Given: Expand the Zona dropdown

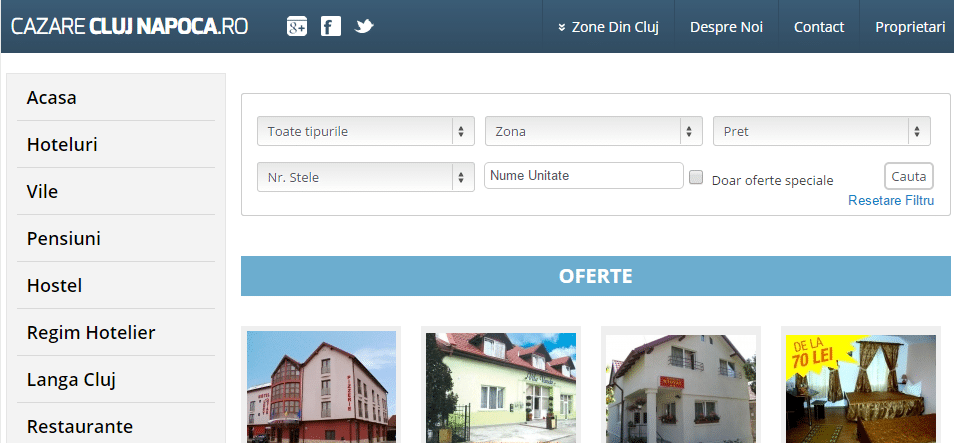Looking at the screenshot, I should 593,131.
